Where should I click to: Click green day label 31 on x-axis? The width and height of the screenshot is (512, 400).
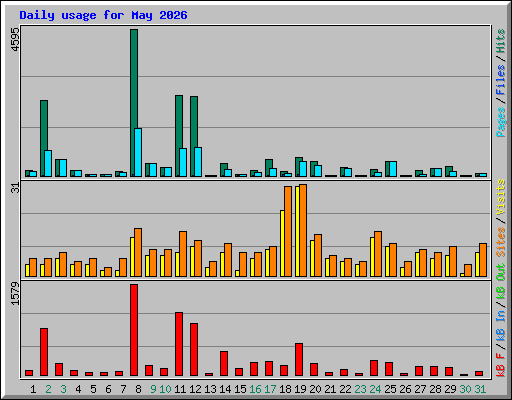point(480,389)
